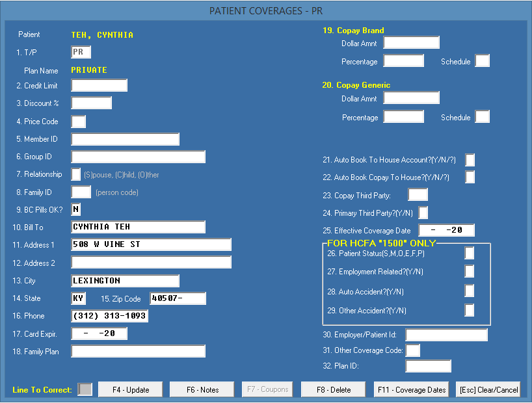Screen dimensions: 532x403
Task: Click the Bill To field with CYNTHIA TEH
Action: coord(138,227)
